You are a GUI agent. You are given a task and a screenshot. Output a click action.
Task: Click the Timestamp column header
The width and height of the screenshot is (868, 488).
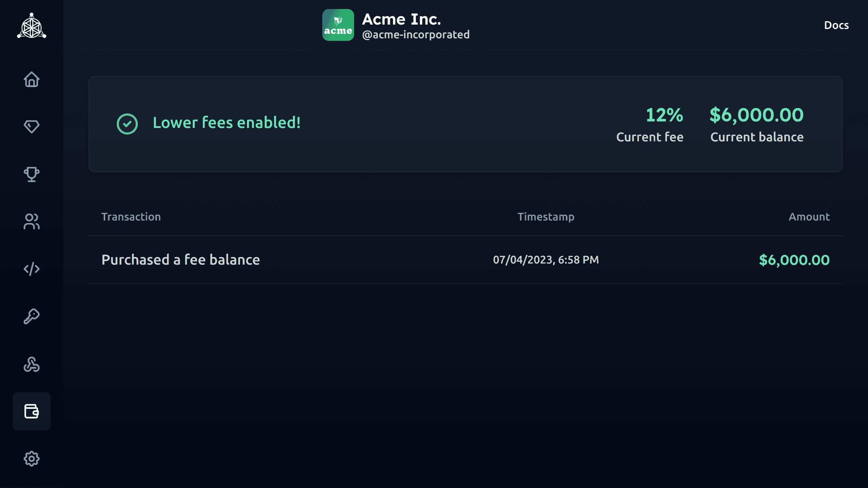click(546, 217)
